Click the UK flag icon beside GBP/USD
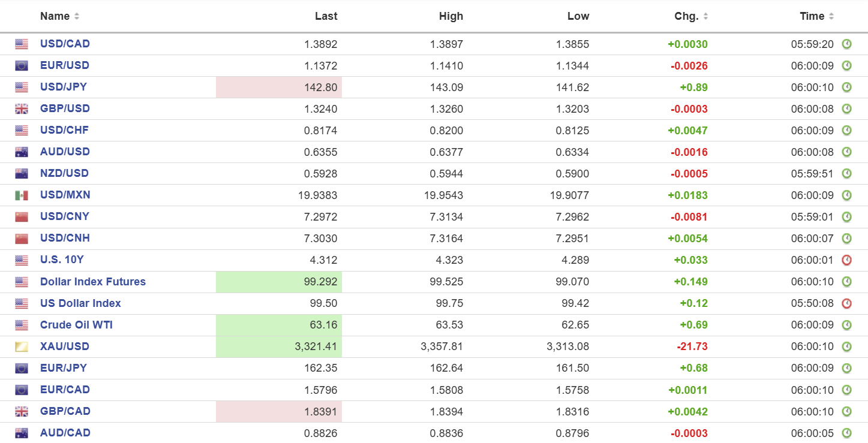Image resolution: width=868 pixels, height=443 pixels. (x=22, y=109)
